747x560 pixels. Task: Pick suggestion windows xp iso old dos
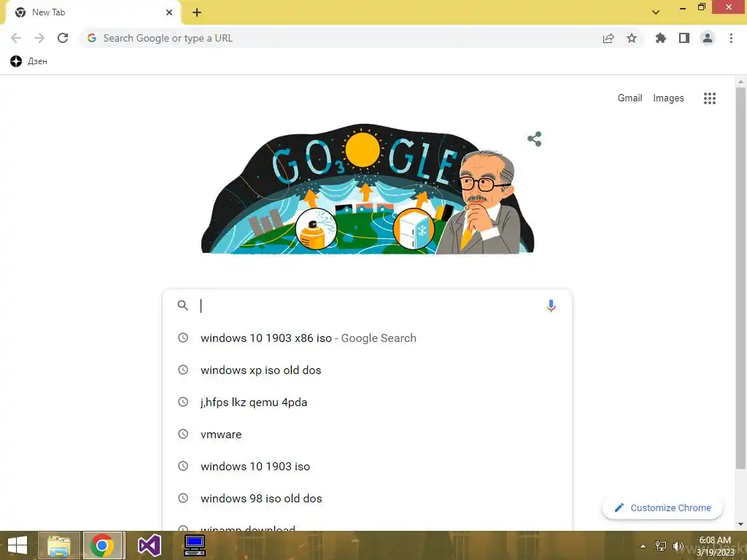(367, 370)
